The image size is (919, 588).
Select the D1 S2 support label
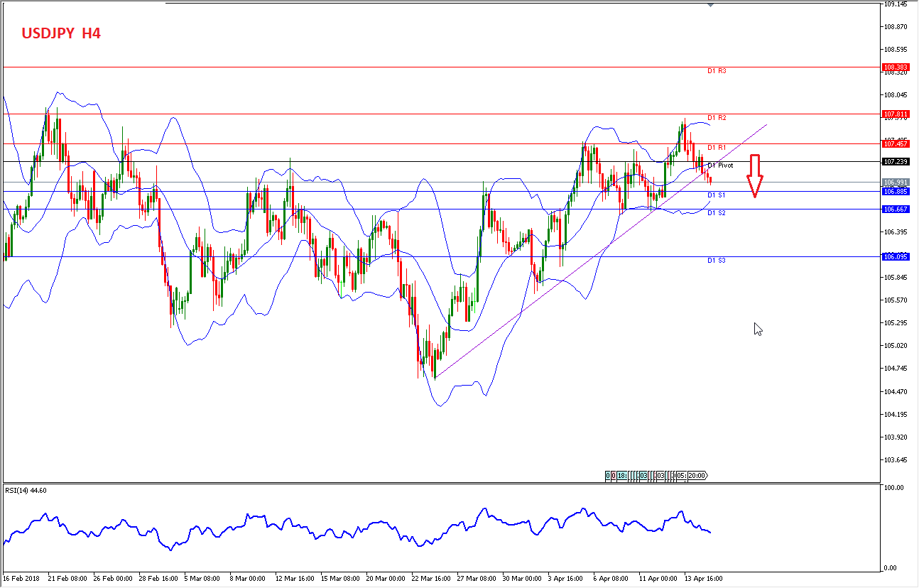[716, 212]
